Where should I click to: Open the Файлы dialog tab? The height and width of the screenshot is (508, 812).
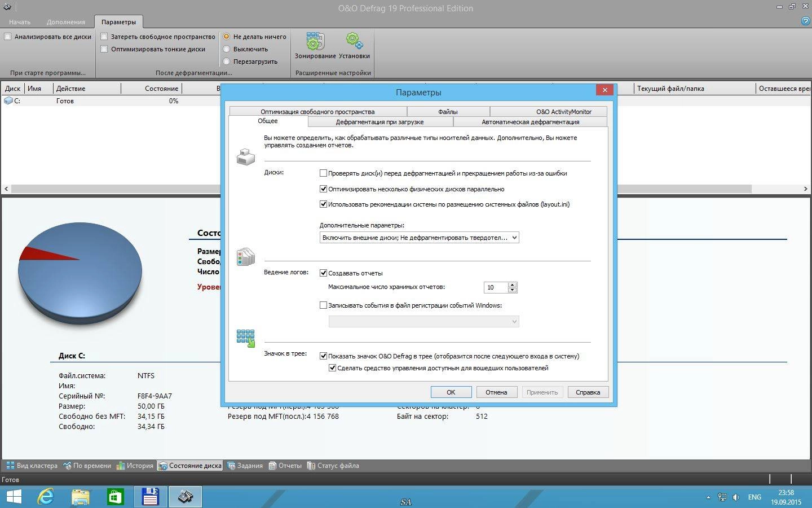(448, 112)
